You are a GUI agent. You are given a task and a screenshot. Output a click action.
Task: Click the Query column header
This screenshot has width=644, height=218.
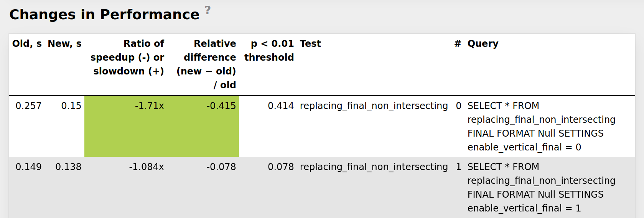click(483, 44)
